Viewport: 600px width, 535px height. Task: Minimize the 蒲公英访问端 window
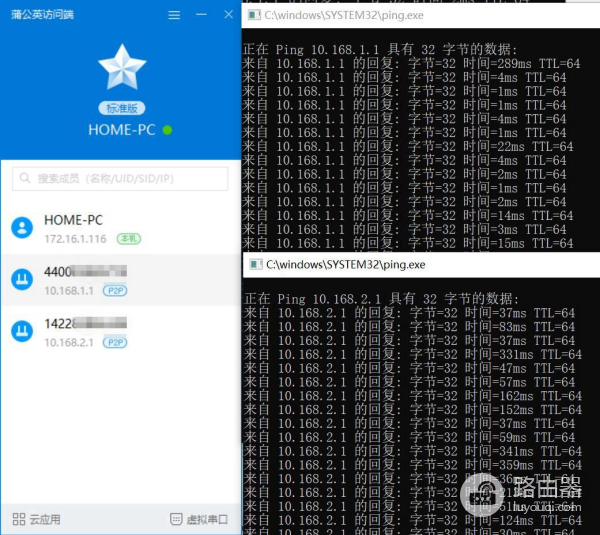click(202, 15)
